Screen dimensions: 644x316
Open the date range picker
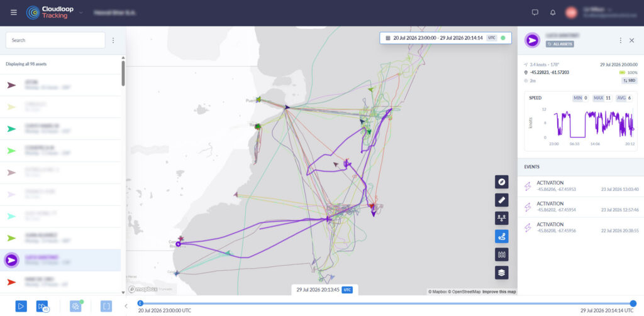446,38
